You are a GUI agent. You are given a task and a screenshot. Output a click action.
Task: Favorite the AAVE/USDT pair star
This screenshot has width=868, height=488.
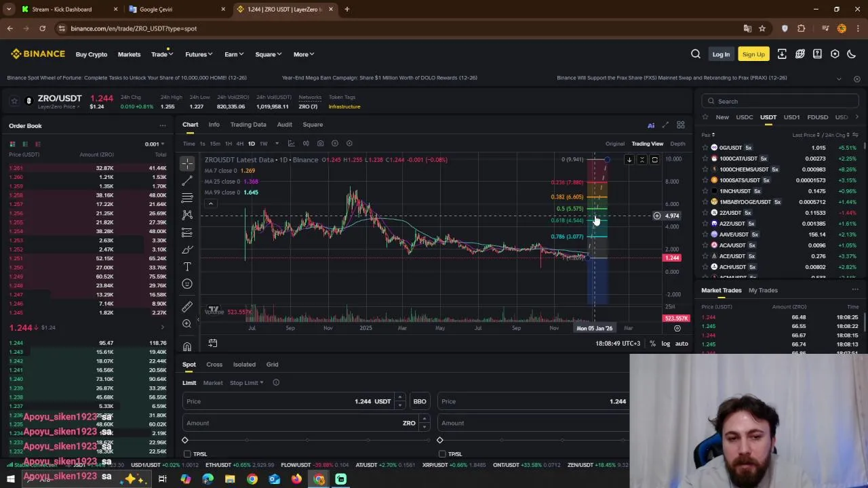point(705,235)
